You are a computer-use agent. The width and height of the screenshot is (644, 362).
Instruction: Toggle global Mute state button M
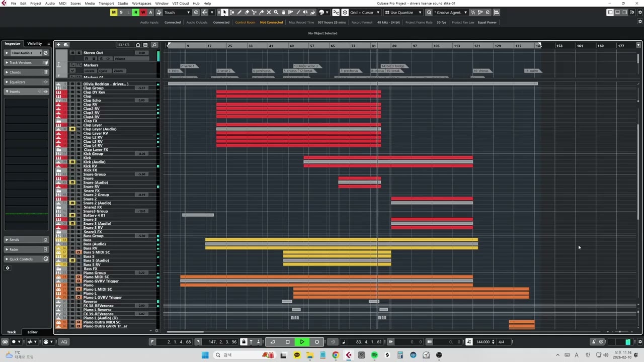pyautogui.click(x=114, y=13)
